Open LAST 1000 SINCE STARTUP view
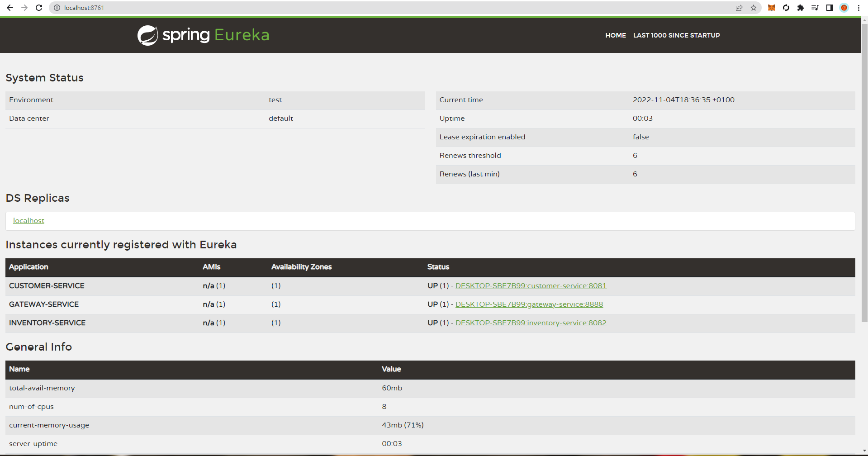 [676, 35]
